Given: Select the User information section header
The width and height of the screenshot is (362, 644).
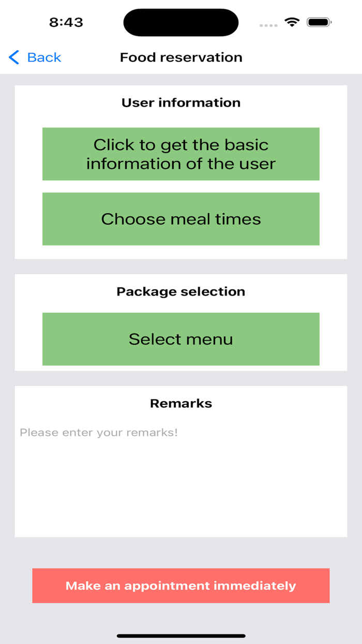Looking at the screenshot, I should [x=180, y=103].
